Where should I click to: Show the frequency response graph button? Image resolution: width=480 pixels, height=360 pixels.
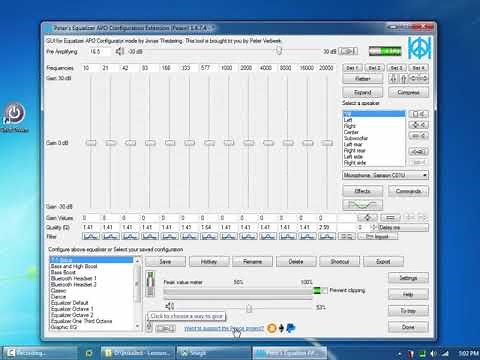click(362, 205)
